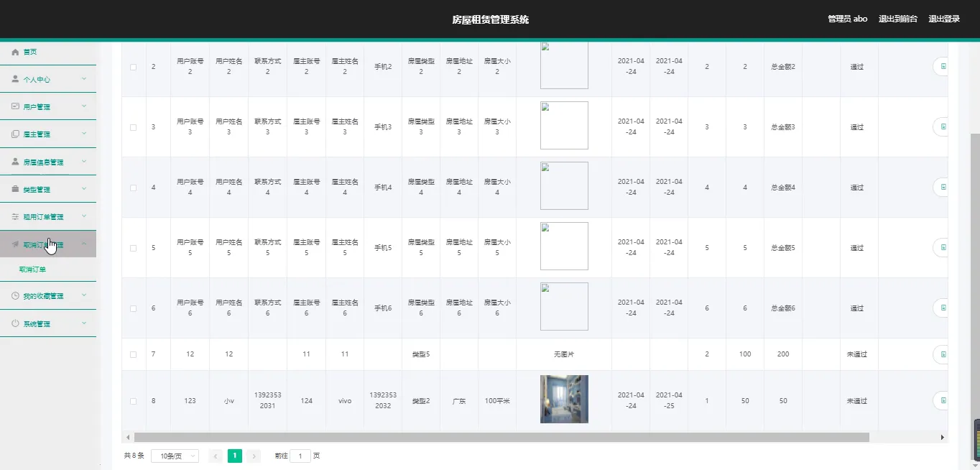Screen dimensions: 980x470
Task: Open the room photo thumbnail in row 8
Action: click(x=564, y=399)
